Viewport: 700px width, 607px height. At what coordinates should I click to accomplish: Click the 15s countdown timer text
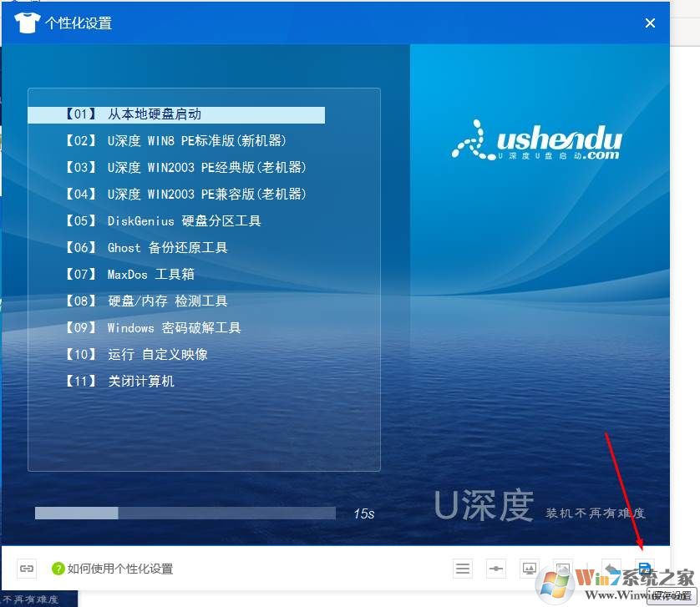(x=364, y=513)
